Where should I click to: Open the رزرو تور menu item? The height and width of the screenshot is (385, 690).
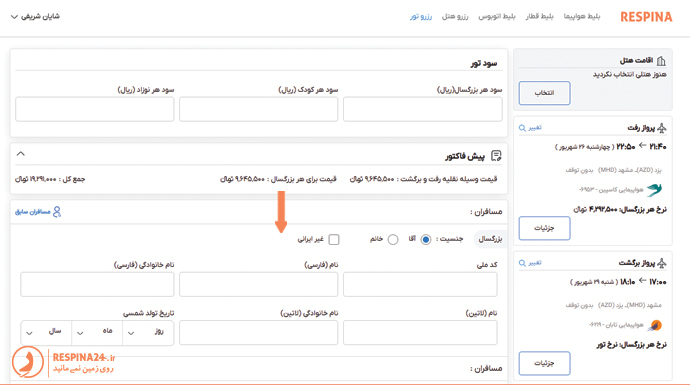tap(421, 17)
